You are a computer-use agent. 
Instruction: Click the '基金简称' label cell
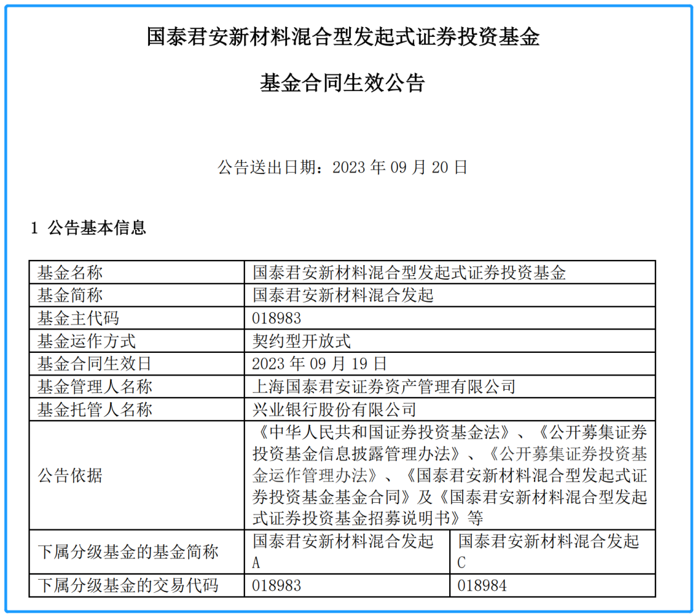(x=136, y=295)
